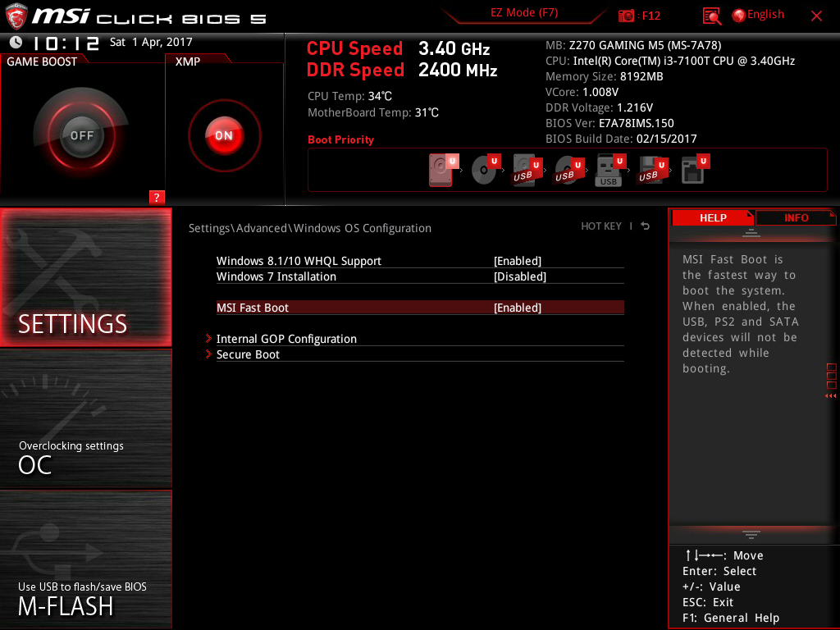Click the language globe icon
840x630 pixels.
click(738, 16)
